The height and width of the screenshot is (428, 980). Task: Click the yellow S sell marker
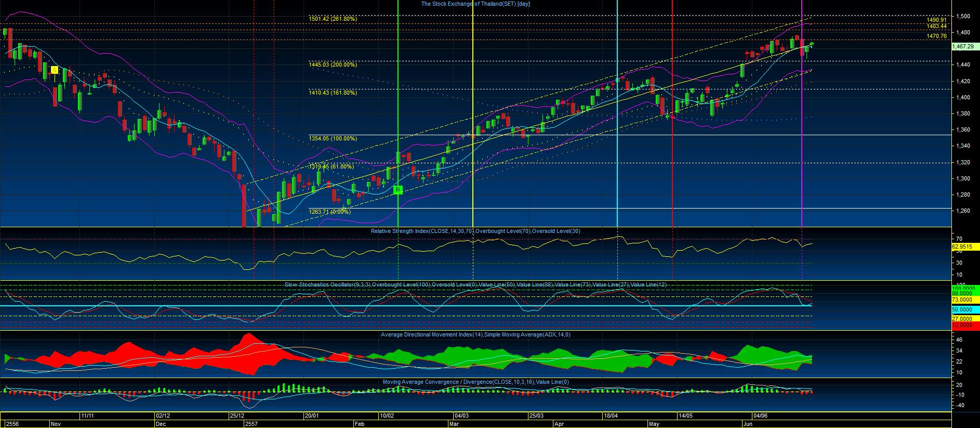point(54,70)
